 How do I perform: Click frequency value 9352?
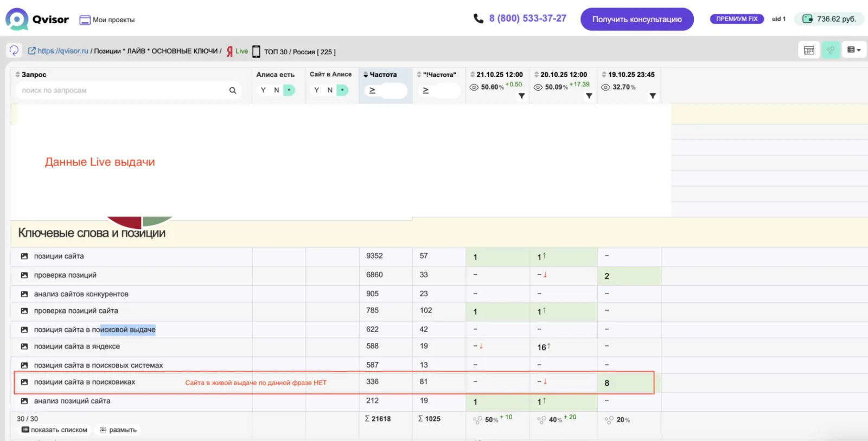(x=374, y=255)
